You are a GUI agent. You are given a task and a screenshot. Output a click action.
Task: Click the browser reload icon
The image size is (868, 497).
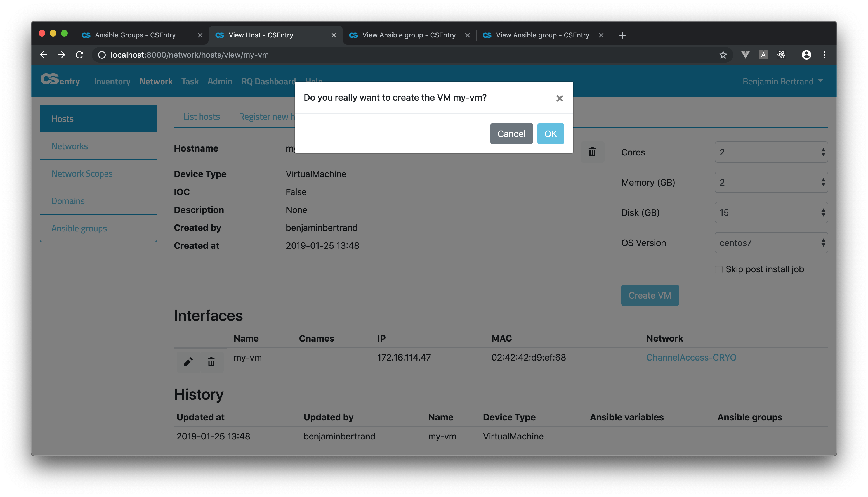pyautogui.click(x=80, y=55)
